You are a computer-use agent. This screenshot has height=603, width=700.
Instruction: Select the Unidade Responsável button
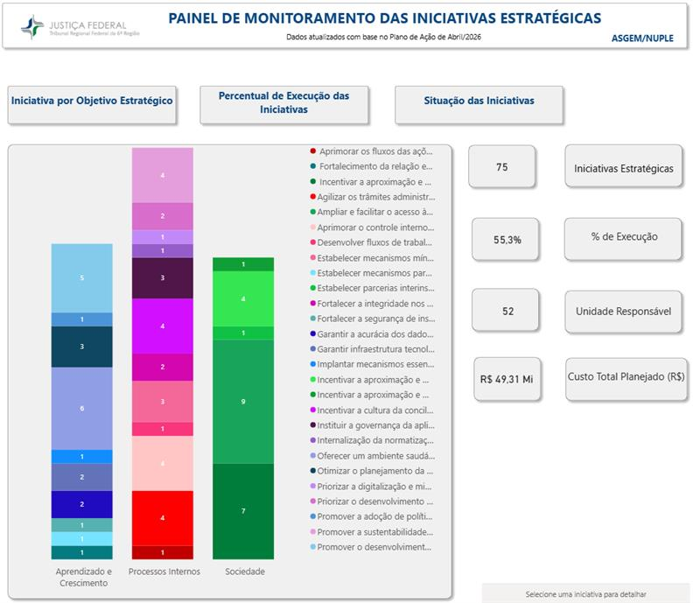623,312
